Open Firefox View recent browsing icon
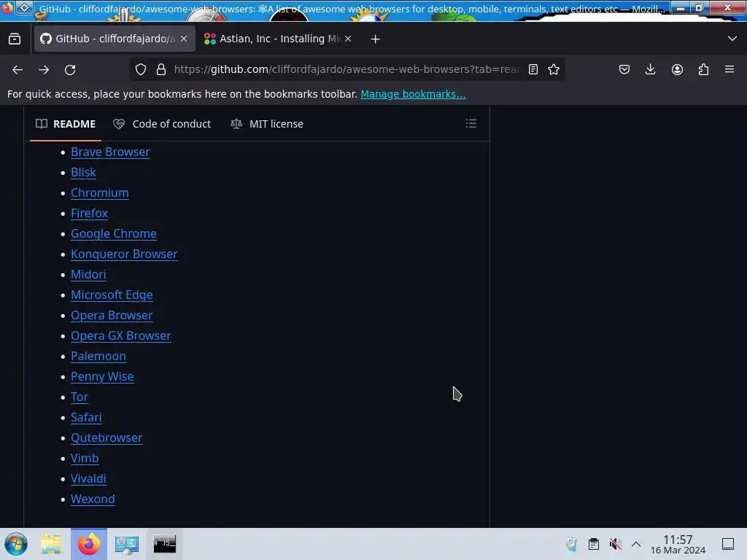This screenshot has height=560, width=747. click(x=15, y=39)
